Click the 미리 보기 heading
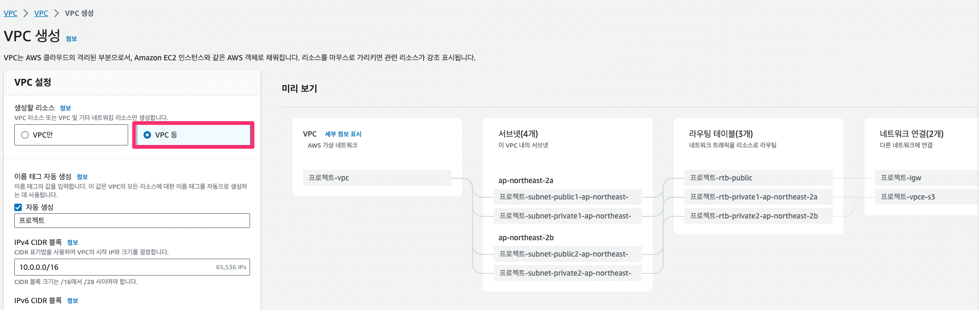The width and height of the screenshot is (980, 310). tap(299, 88)
